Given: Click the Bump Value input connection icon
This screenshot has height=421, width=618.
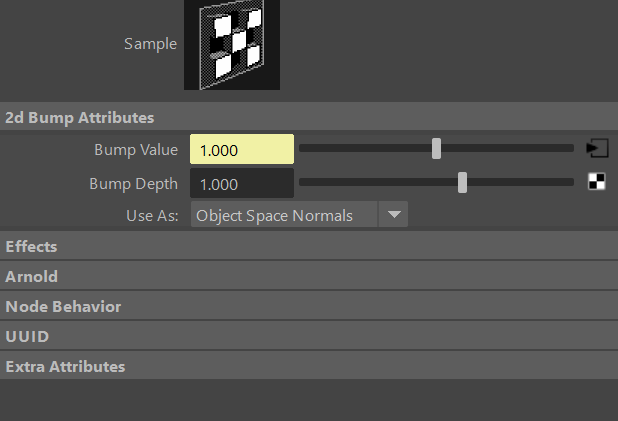Looking at the screenshot, I should point(598,149).
